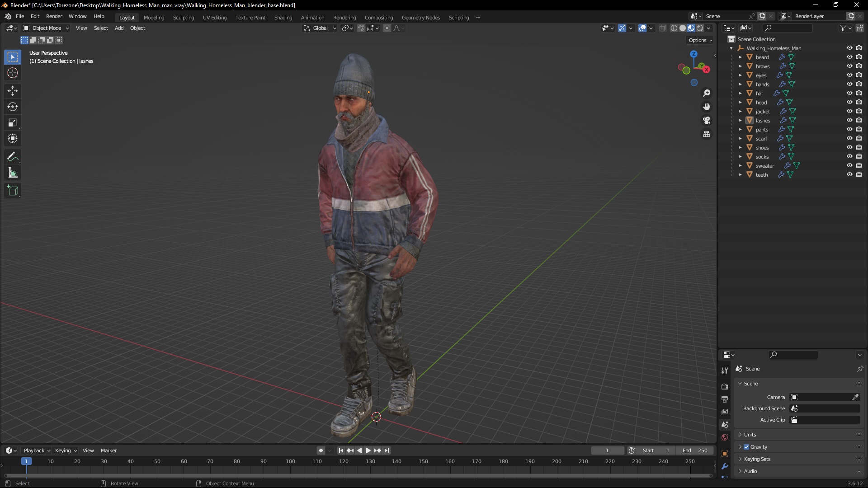868x488 pixels.
Task: Toggle snapping magnet icon
Action: click(361, 28)
